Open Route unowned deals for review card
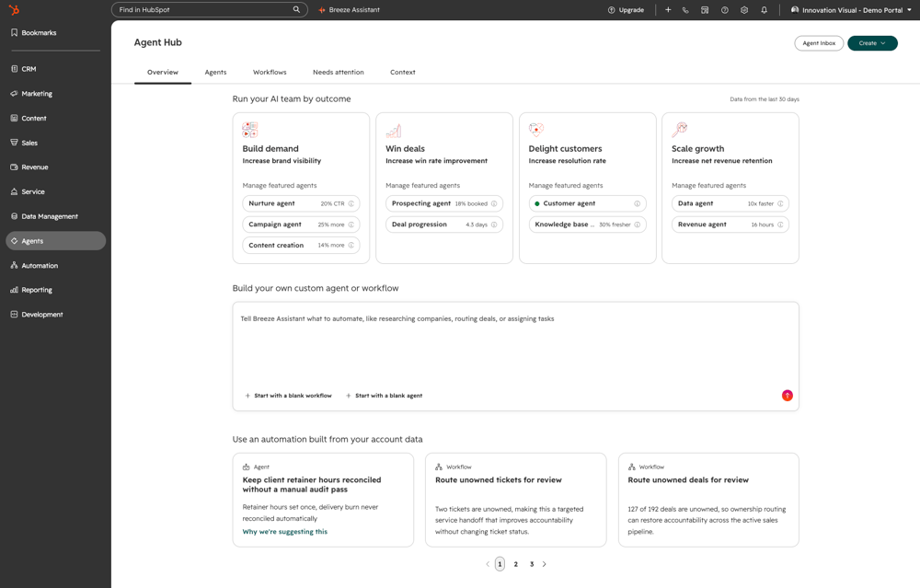Viewport: 920px width, 588px height. (708, 500)
